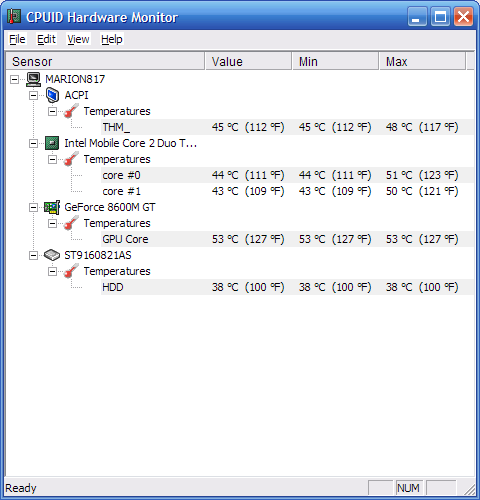
Task: Click the Intel Mobile Core 2 Duo chip icon
Action: point(52,143)
